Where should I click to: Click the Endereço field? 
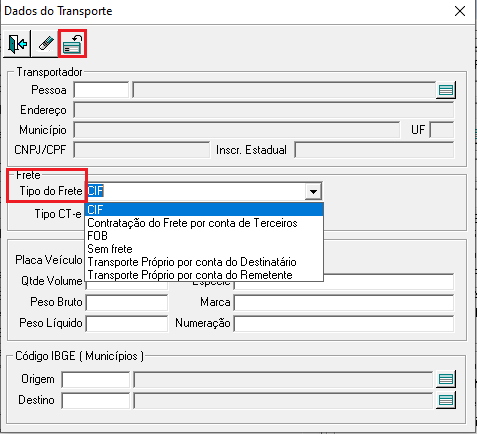tap(263, 110)
